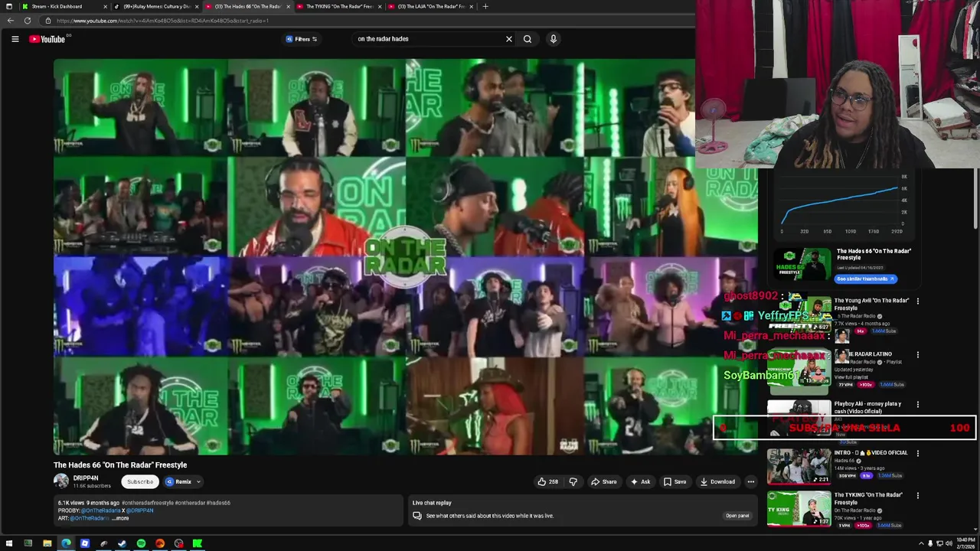Subscribe to the DRIPP4N channel
This screenshot has width=980, height=551.
pyautogui.click(x=140, y=481)
